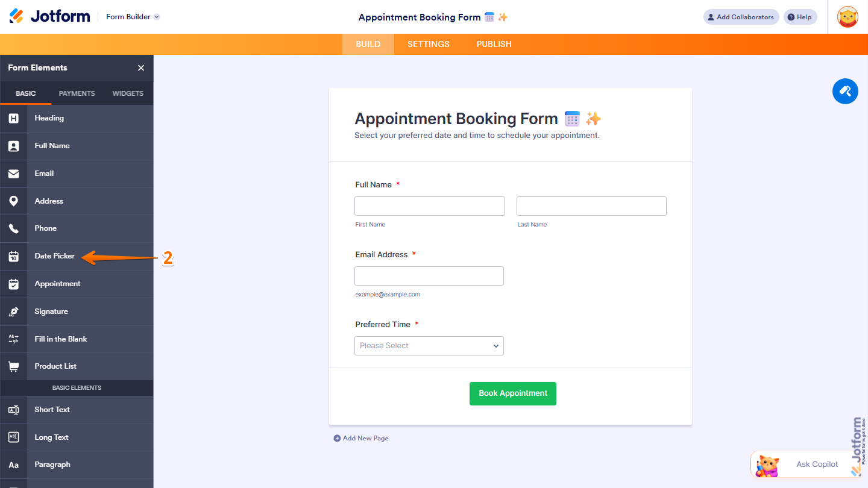
Task: Click the Add Collaborators button
Action: [x=741, y=17]
